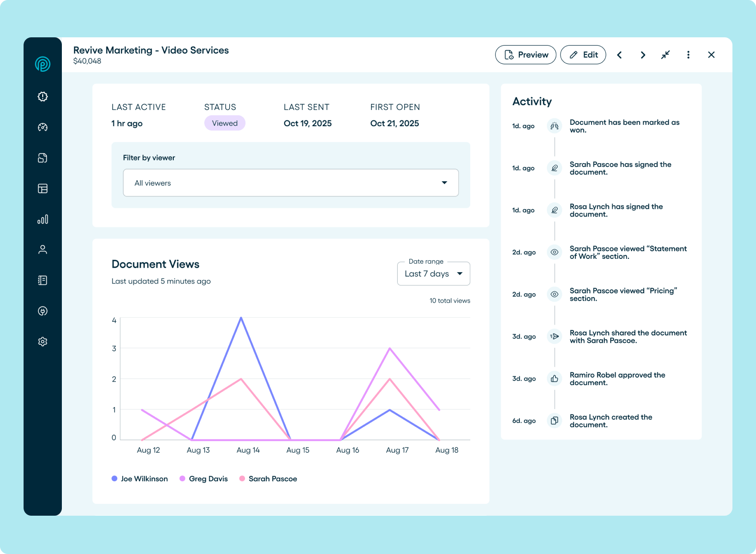Screen dimensions: 756x554
Task: Click the Preview button
Action: pos(525,55)
